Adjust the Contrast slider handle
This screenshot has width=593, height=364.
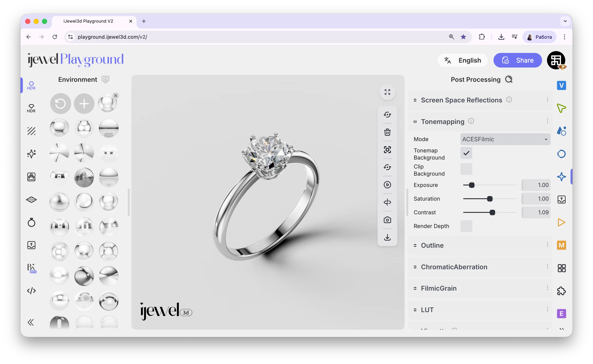pos(492,212)
